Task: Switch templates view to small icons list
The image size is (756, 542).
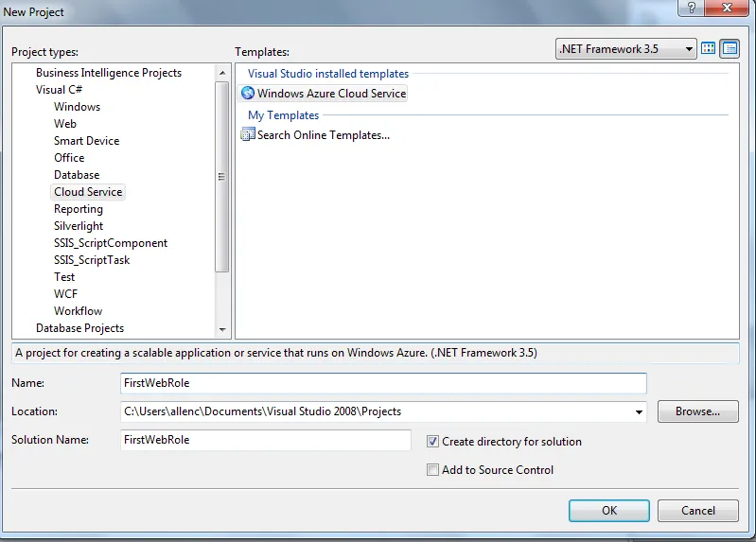Action: 729,49
